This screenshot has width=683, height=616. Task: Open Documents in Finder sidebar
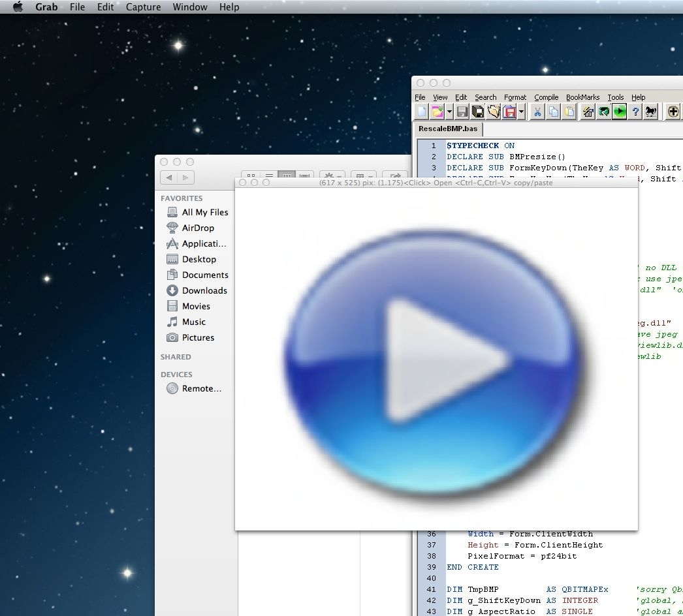(x=197, y=275)
